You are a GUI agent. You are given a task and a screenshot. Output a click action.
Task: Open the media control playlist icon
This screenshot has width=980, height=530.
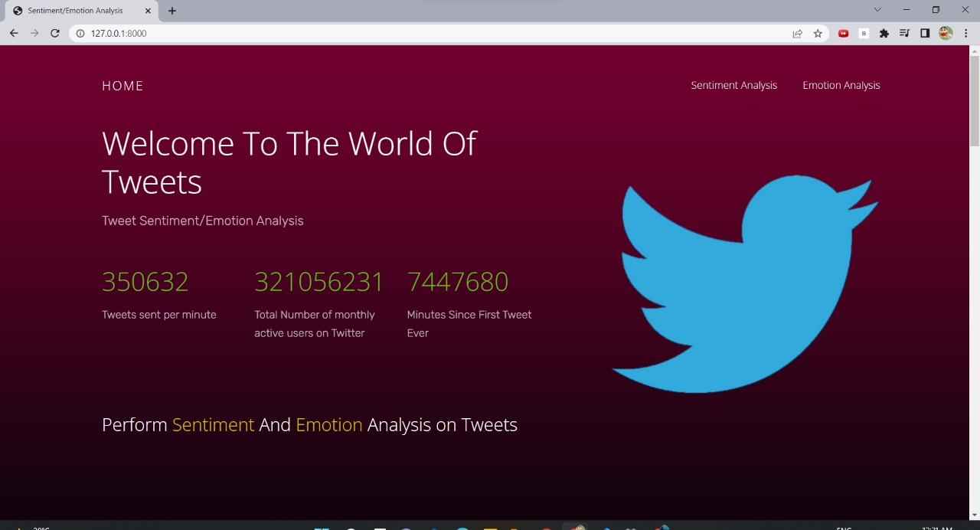pos(904,33)
